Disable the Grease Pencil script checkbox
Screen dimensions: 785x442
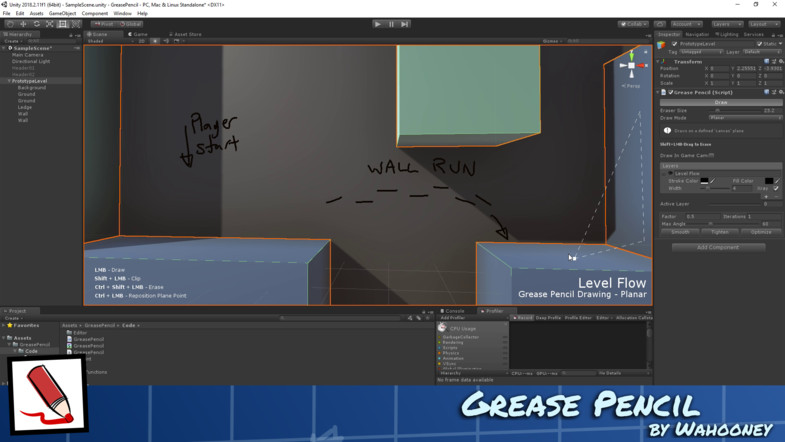(671, 92)
